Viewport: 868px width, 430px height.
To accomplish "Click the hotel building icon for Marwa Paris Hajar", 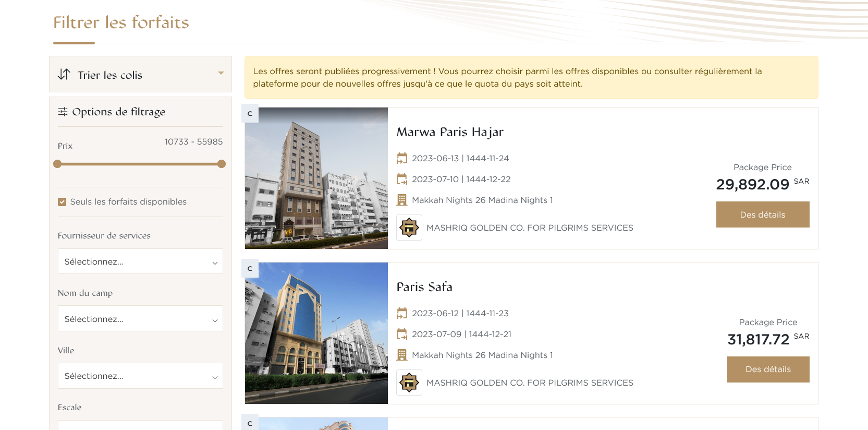I will (x=402, y=200).
